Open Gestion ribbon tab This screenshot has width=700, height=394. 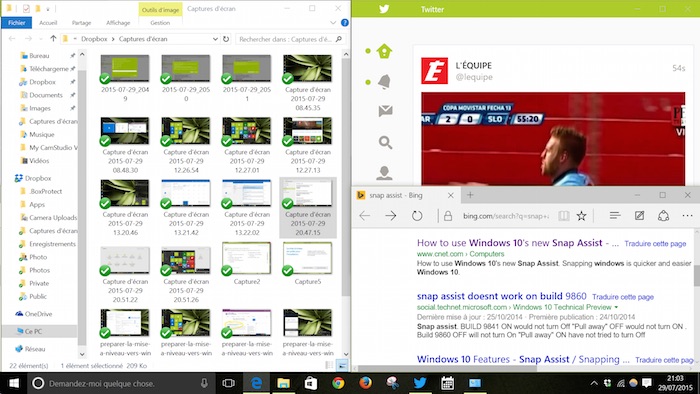tap(160, 22)
